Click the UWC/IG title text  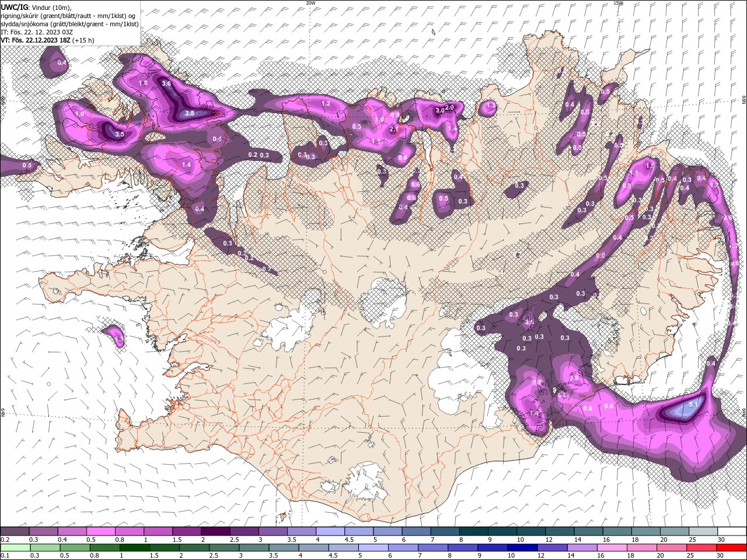[x=14, y=6]
